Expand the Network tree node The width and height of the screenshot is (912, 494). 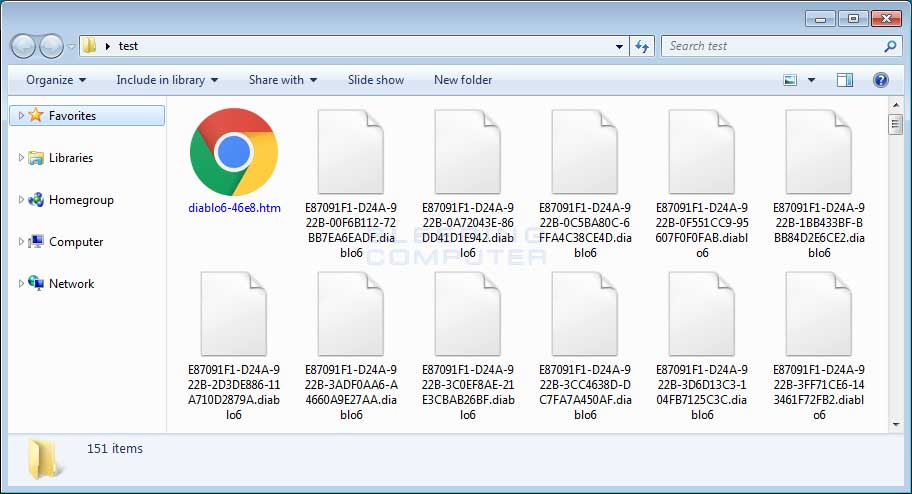(x=21, y=283)
